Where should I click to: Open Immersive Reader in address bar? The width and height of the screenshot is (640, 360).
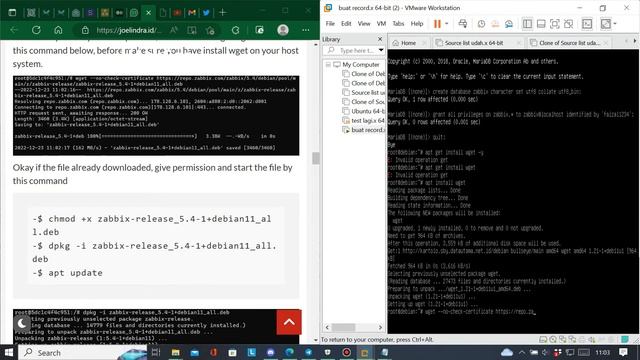pos(191,30)
